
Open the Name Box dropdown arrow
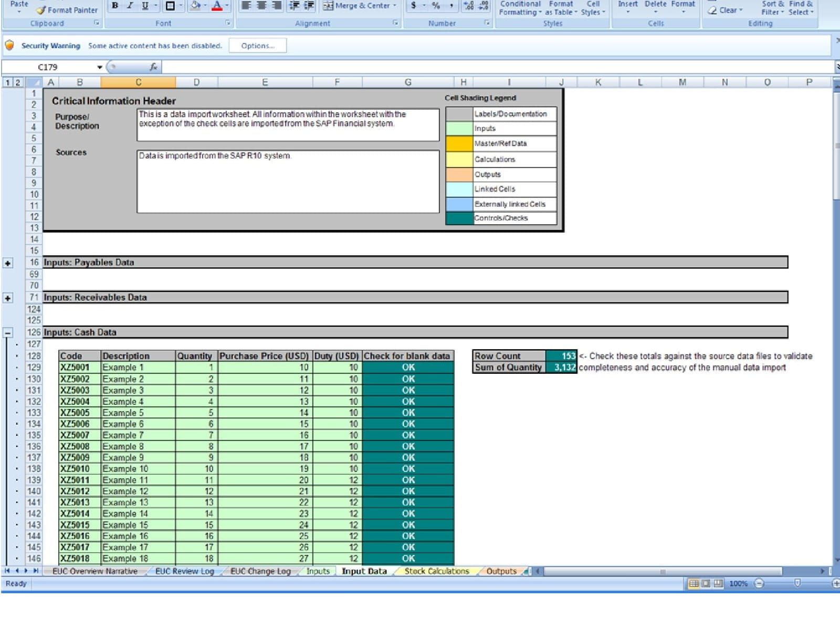99,67
